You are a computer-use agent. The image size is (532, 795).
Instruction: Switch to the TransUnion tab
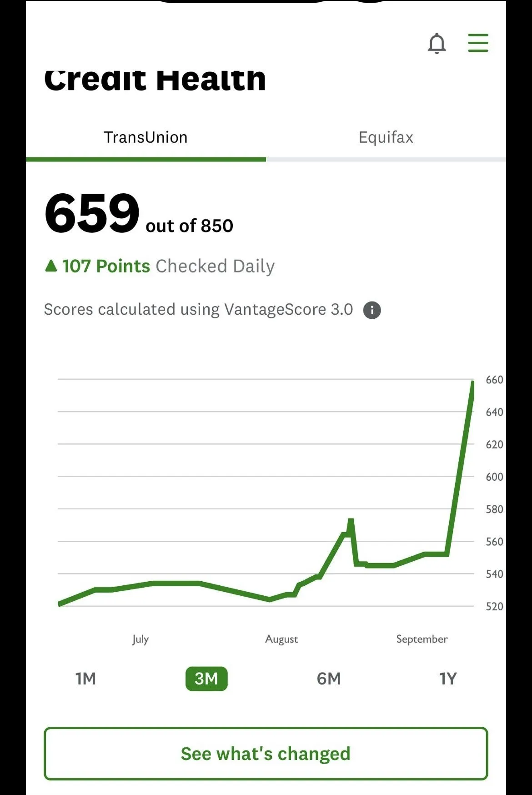click(146, 137)
